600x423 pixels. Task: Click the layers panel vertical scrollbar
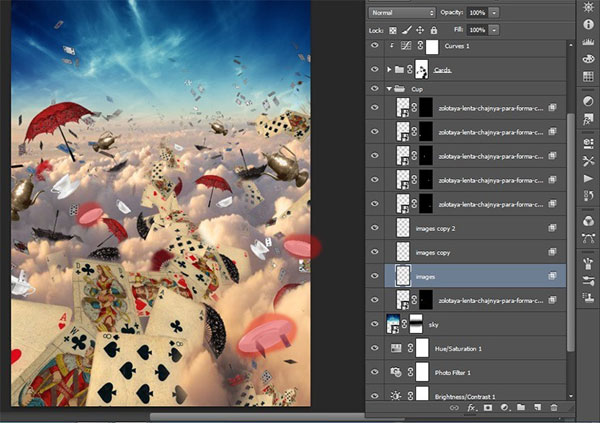pyautogui.click(x=571, y=232)
